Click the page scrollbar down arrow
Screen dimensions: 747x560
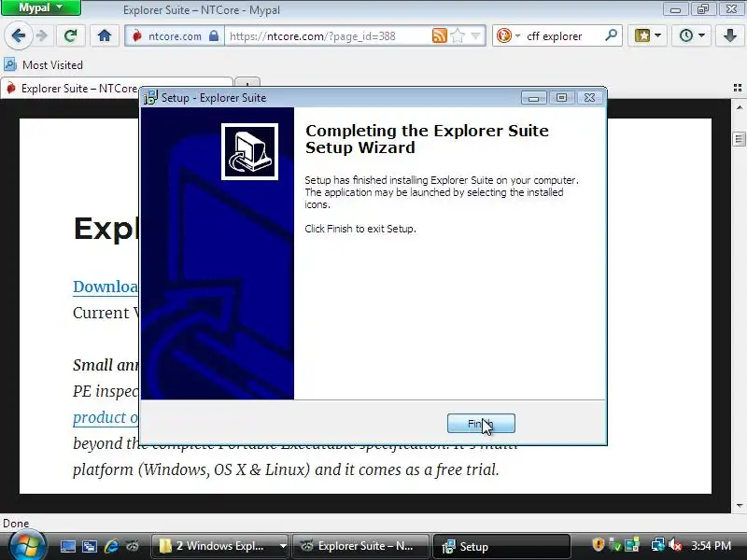tap(739, 506)
